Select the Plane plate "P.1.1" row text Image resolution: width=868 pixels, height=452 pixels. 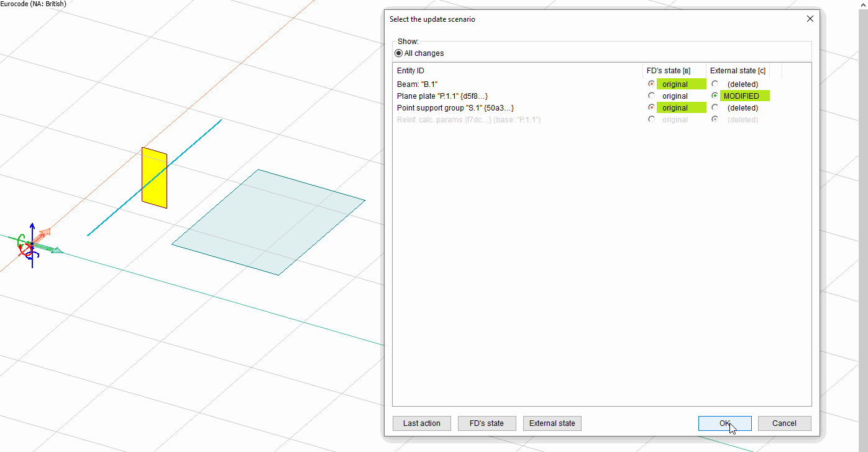442,96
